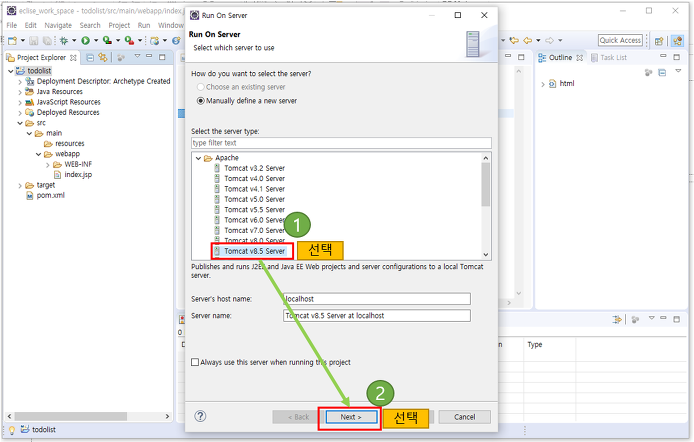This screenshot has width=694, height=442.
Task: Expand the Deployed Resources node
Action: point(20,113)
